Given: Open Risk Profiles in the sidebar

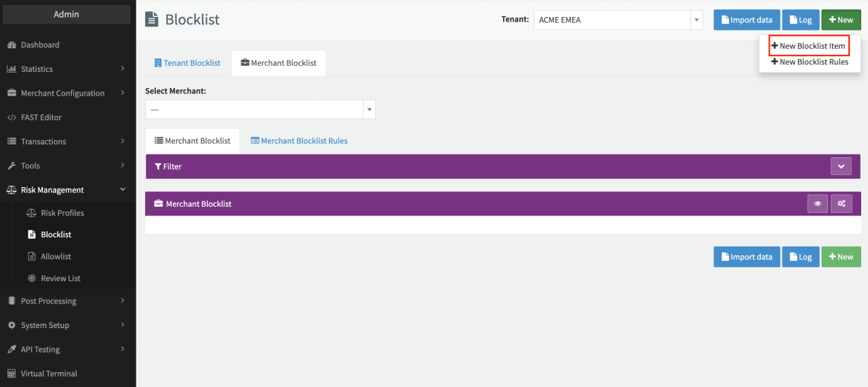Looking at the screenshot, I should pyautogui.click(x=62, y=213).
